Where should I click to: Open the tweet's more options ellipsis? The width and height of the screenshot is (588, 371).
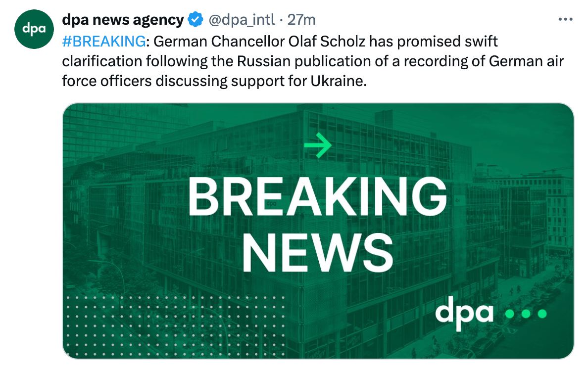tap(565, 20)
